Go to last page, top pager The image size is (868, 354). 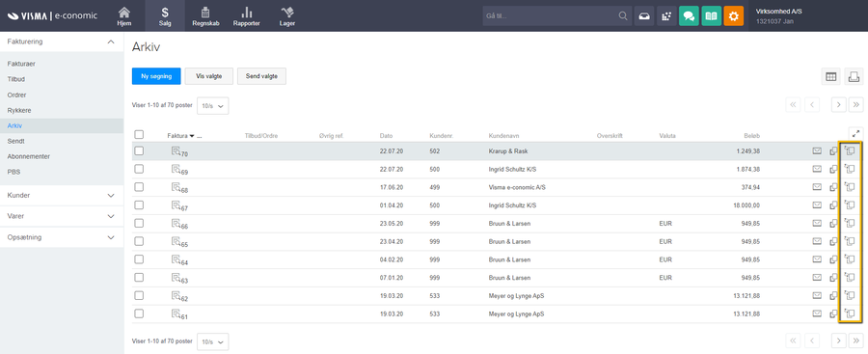click(855, 105)
